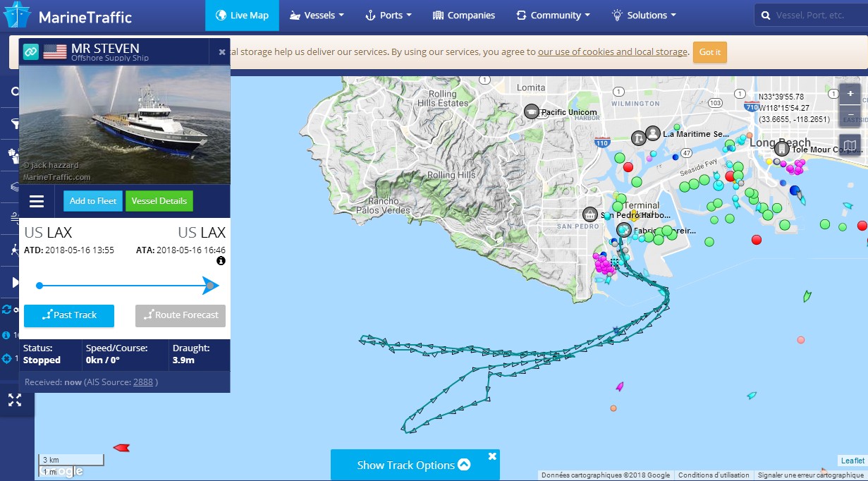Toggle fullscreen map with the expand icon
Screen dimensions: 868x481
click(x=15, y=401)
